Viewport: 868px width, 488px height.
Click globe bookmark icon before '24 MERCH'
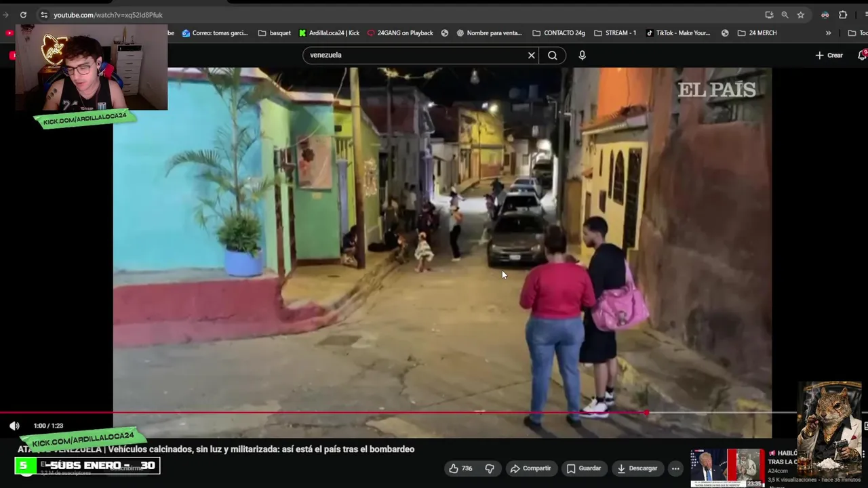725,33
